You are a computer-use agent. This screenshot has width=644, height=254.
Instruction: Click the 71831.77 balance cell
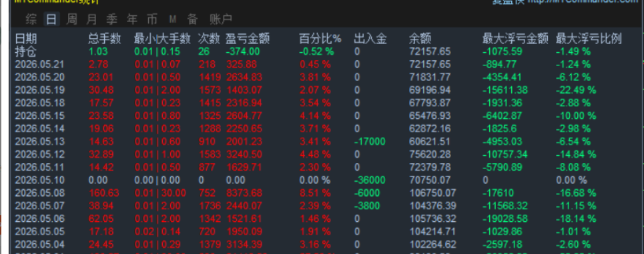[x=430, y=77]
